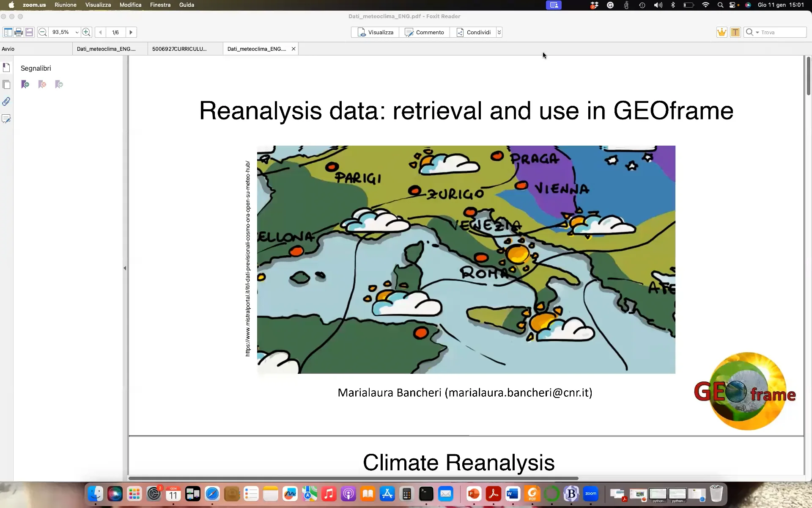Open the Bookmarks panel icon in the sidebar
This screenshot has height=508, width=812.
click(x=6, y=67)
